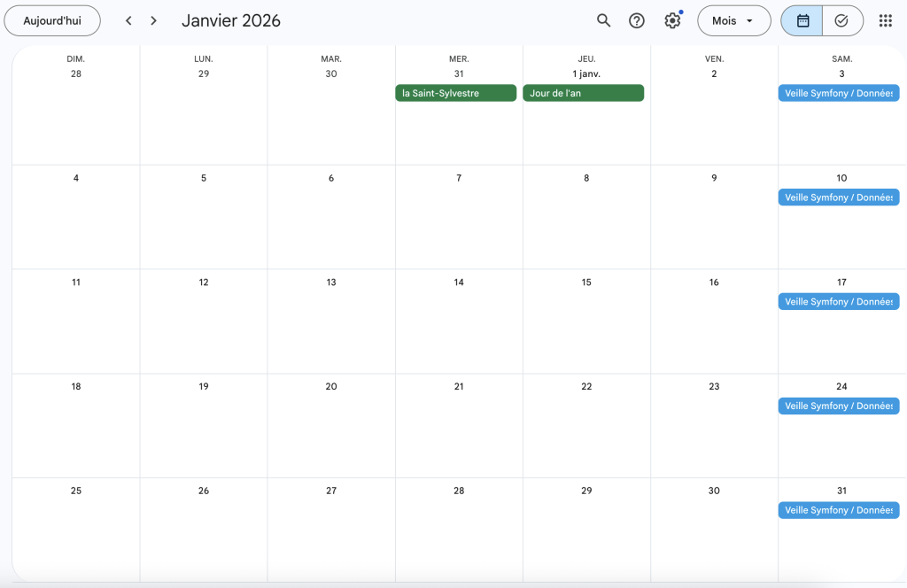Click the search magnifier icon
The image size is (907, 588).
tap(603, 20)
